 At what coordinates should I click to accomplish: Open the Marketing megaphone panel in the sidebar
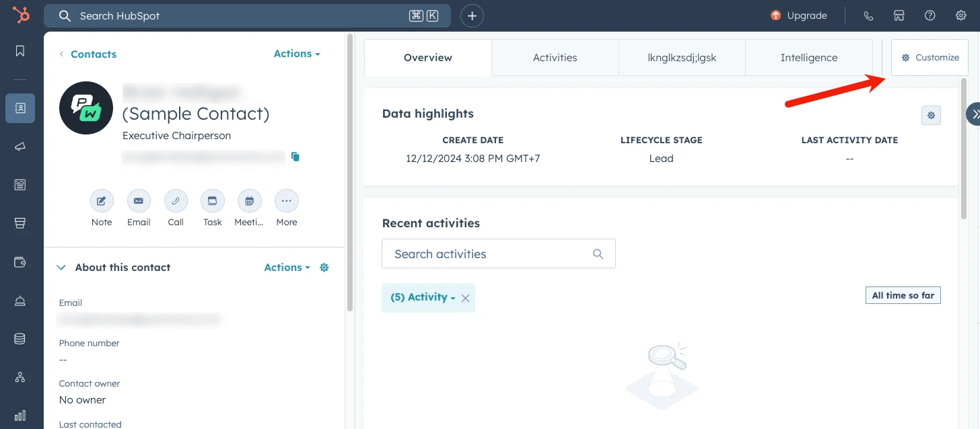[x=20, y=146]
